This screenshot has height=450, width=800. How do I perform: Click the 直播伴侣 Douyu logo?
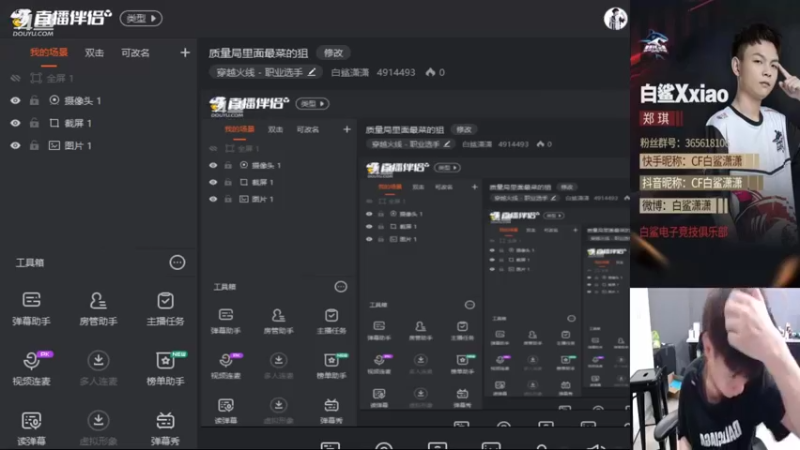point(61,21)
